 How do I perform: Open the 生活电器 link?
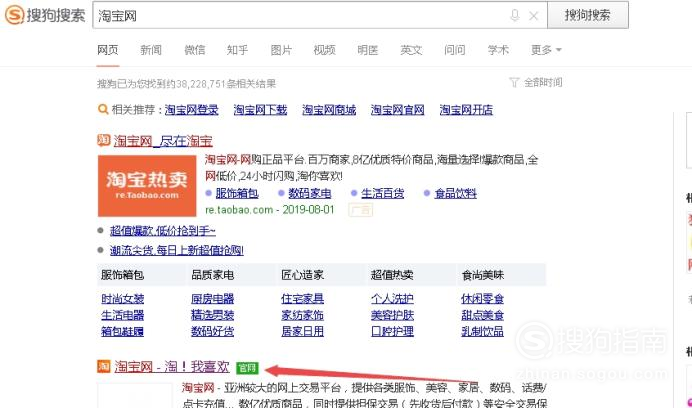[x=123, y=315]
